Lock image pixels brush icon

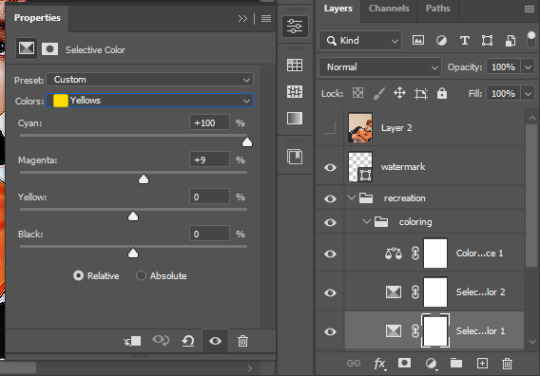[x=379, y=93]
